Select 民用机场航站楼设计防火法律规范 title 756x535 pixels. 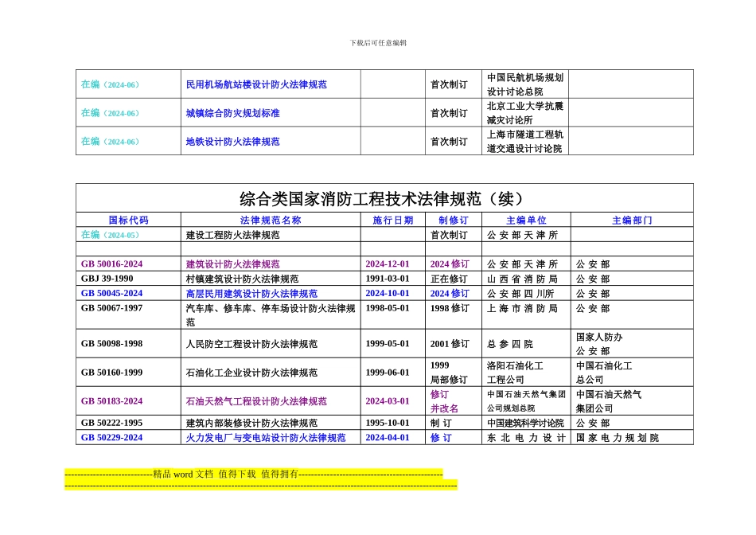coord(256,84)
